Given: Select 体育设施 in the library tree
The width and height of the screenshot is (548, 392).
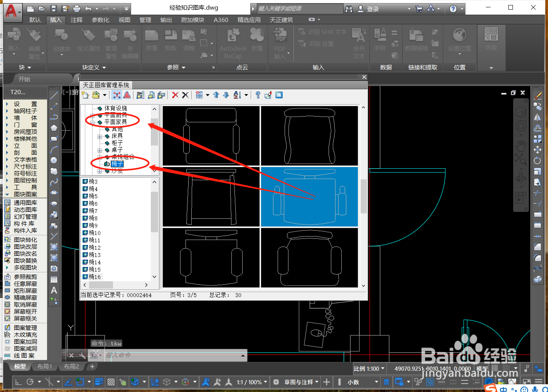Looking at the screenshot, I should tap(116, 108).
